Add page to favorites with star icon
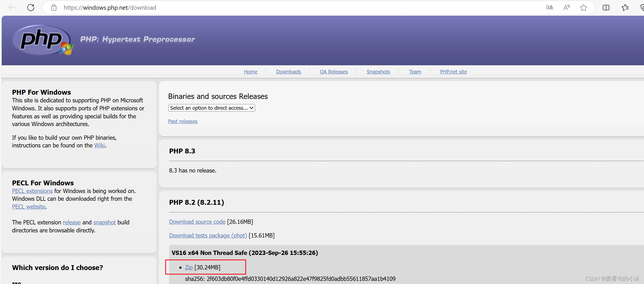 click(584, 7)
